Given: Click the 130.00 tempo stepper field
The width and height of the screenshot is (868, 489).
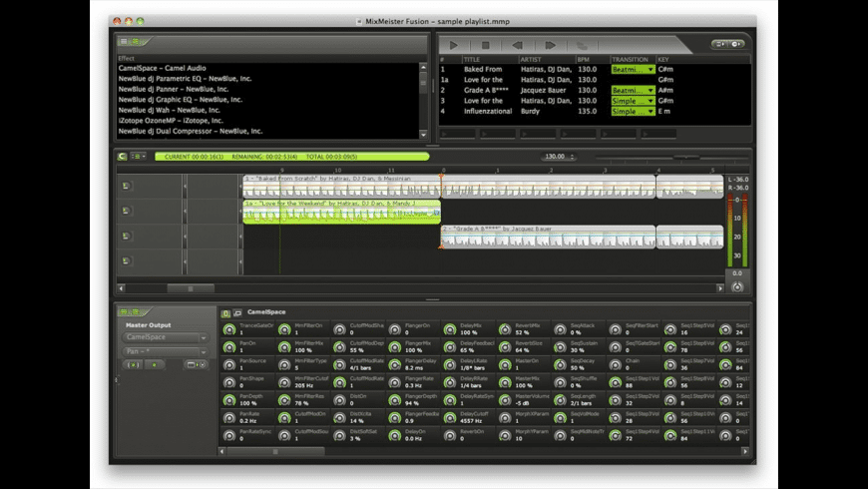Looking at the screenshot, I should click(x=557, y=157).
